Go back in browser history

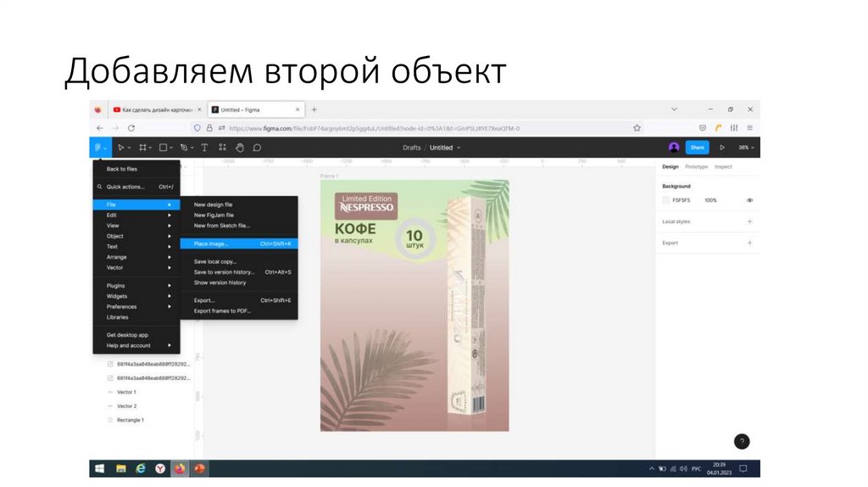pos(100,128)
